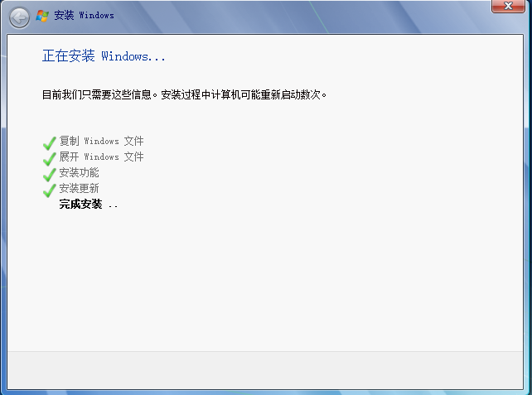Click the checkmark beside 展开 Windows 文件
Image resolution: width=532 pixels, height=395 pixels.
pyautogui.click(x=49, y=159)
